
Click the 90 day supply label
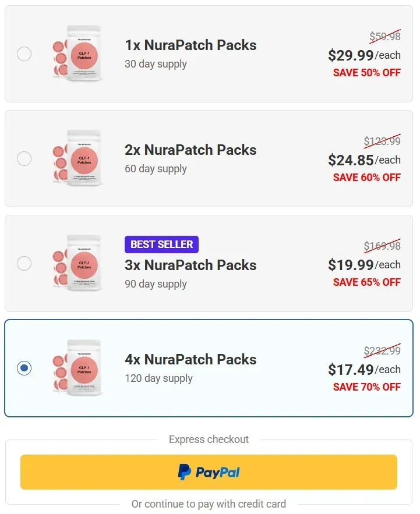[155, 284]
